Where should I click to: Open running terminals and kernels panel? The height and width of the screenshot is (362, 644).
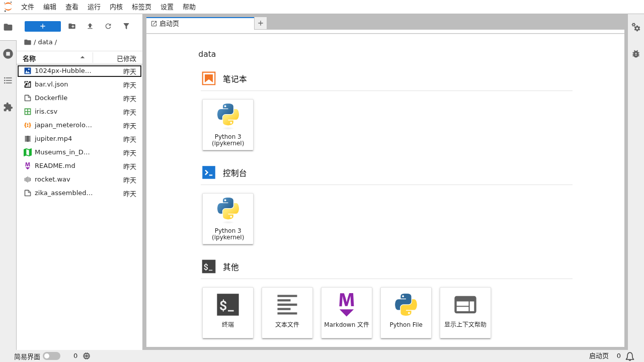tap(8, 53)
